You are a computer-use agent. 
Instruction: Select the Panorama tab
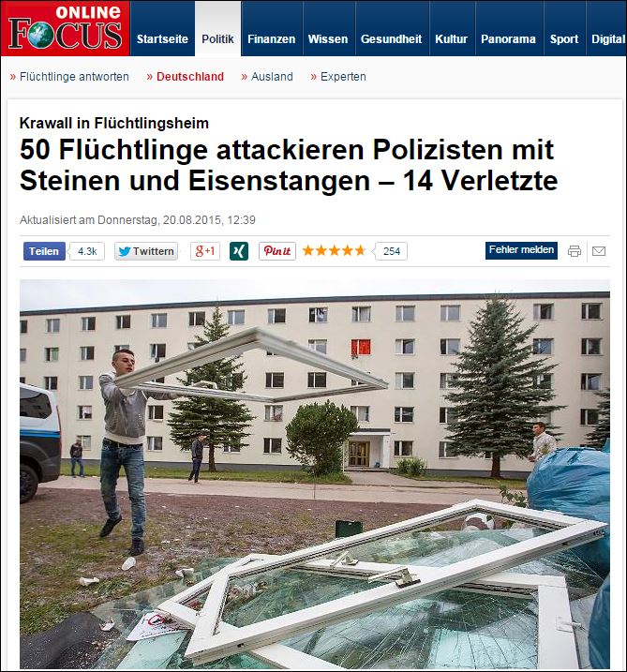(x=508, y=39)
